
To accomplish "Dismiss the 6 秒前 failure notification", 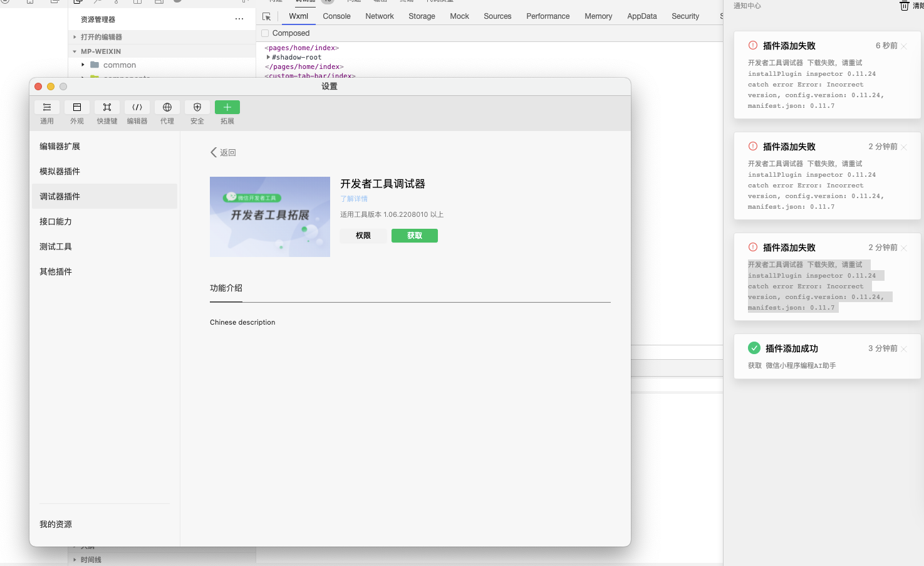I will coord(904,46).
